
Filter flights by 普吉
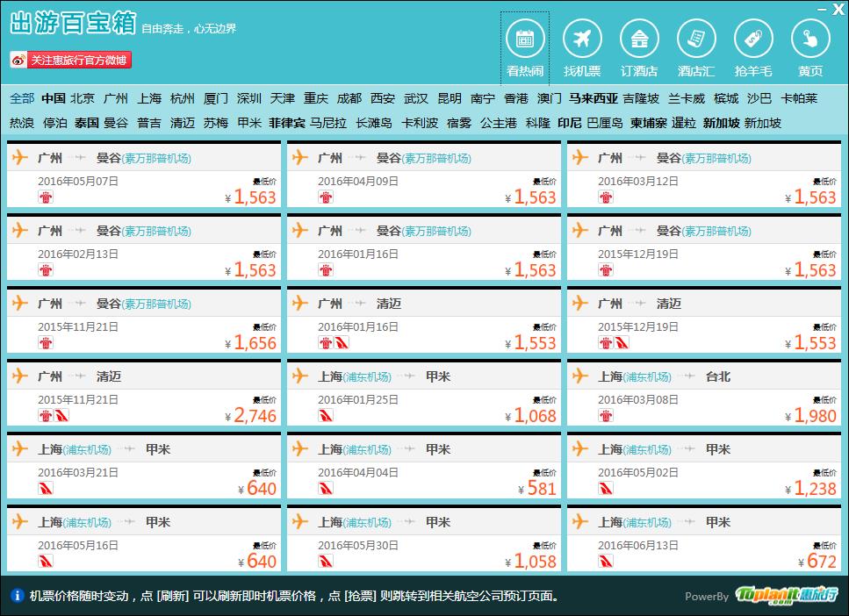(x=149, y=123)
